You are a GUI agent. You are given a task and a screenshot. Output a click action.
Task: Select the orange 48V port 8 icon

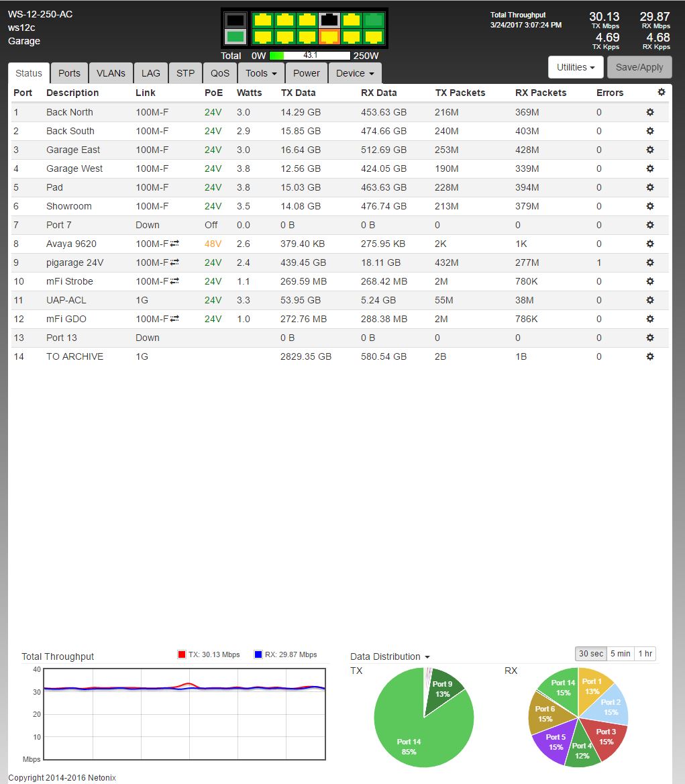(x=329, y=36)
